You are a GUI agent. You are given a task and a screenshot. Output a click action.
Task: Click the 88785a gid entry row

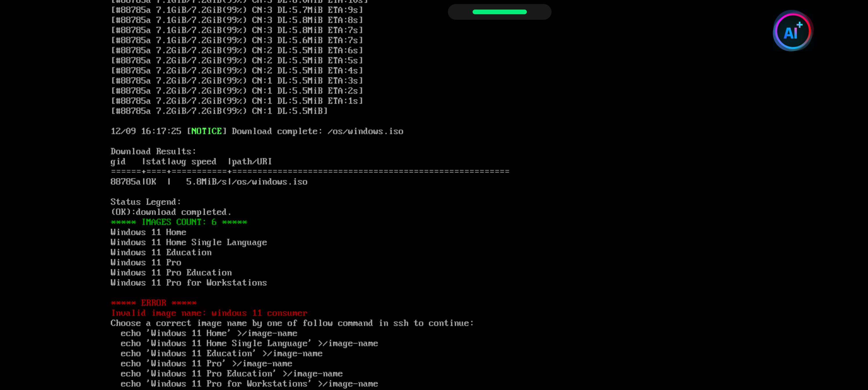pyautogui.click(x=209, y=182)
